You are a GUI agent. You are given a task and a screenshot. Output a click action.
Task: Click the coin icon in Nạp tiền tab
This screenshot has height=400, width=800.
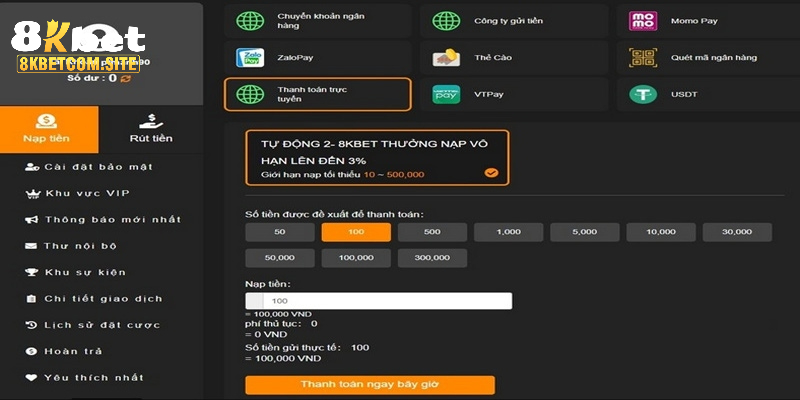46,121
